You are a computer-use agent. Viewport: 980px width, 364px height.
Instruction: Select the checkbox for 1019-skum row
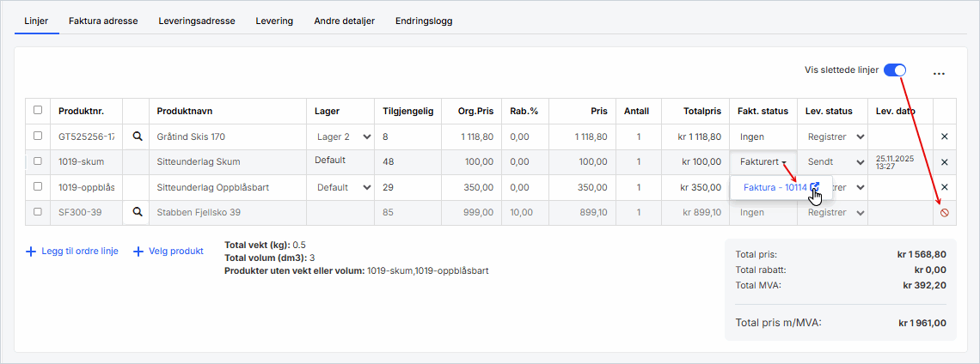coord(37,161)
